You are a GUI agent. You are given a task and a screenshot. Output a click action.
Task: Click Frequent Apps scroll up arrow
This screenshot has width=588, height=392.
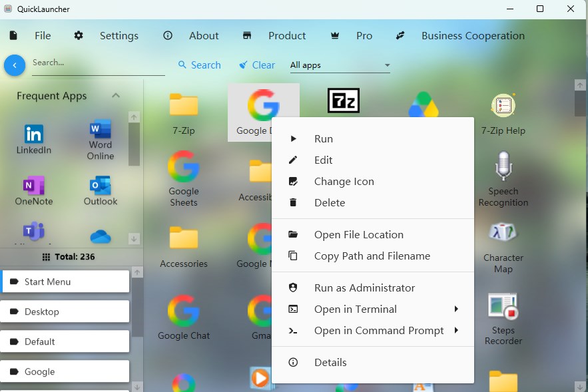point(134,117)
